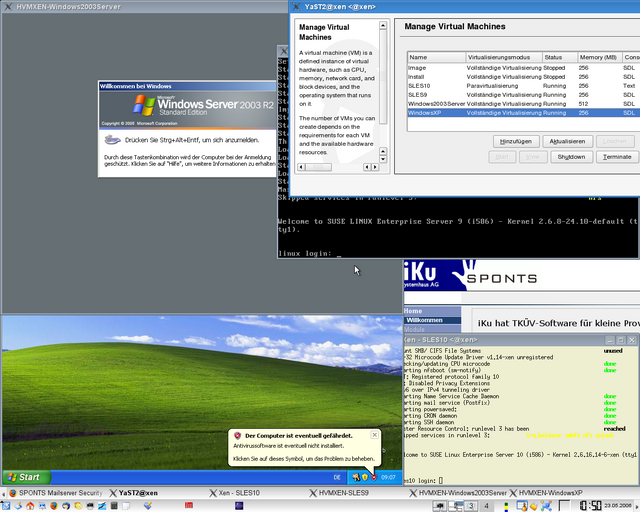Open the network computers icon in the panel

(42, 506)
